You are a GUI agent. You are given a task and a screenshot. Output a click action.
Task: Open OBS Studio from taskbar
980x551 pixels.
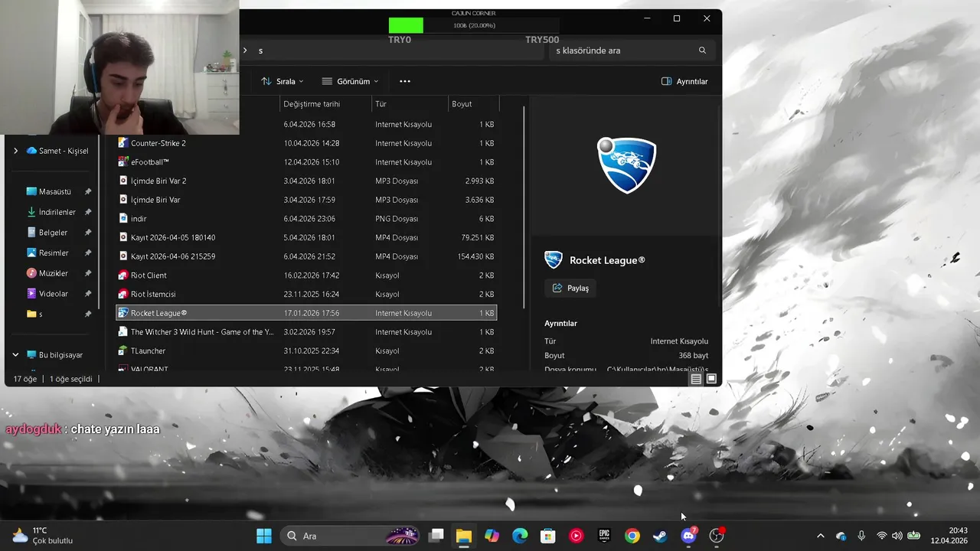coord(717,536)
